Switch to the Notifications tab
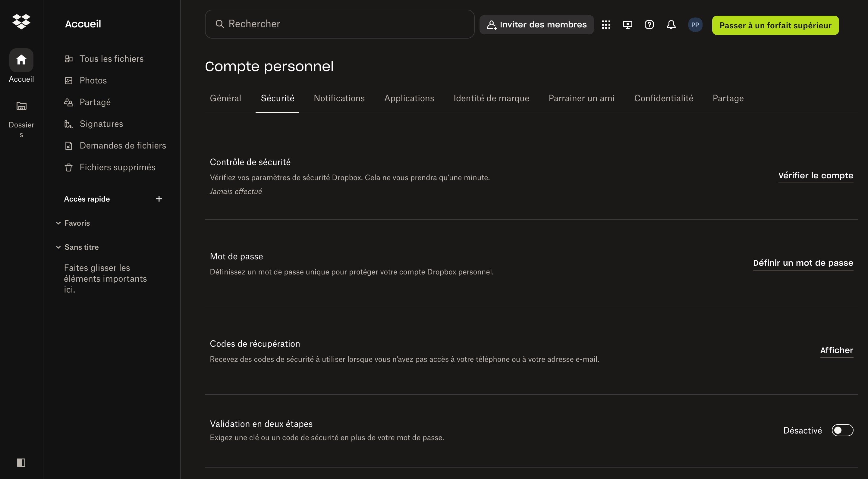Screen dimensions: 868x479 click(x=339, y=98)
